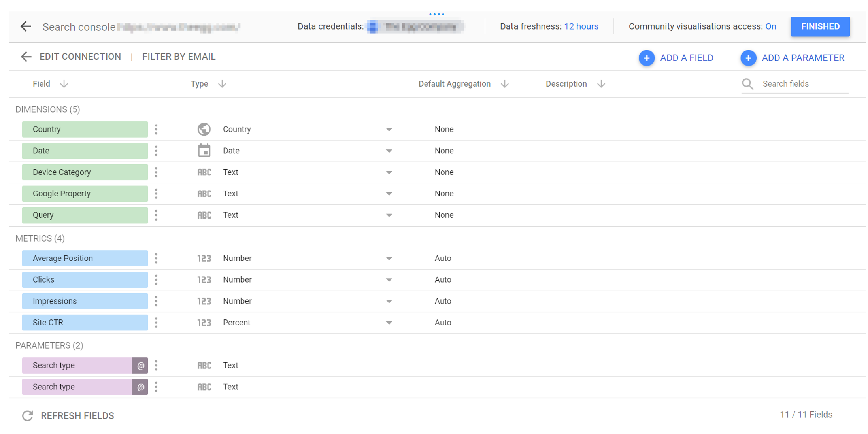This screenshot has width=868, height=434.
Task: Click the Add a Field label
Action: (x=686, y=58)
